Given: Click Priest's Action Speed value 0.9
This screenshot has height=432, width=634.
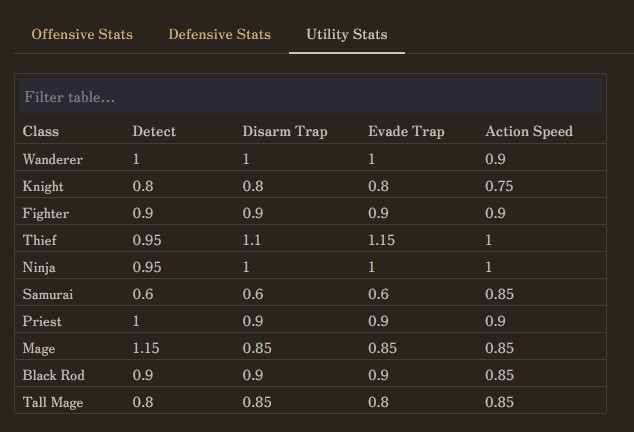Looking at the screenshot, I should pyautogui.click(x=495, y=321).
